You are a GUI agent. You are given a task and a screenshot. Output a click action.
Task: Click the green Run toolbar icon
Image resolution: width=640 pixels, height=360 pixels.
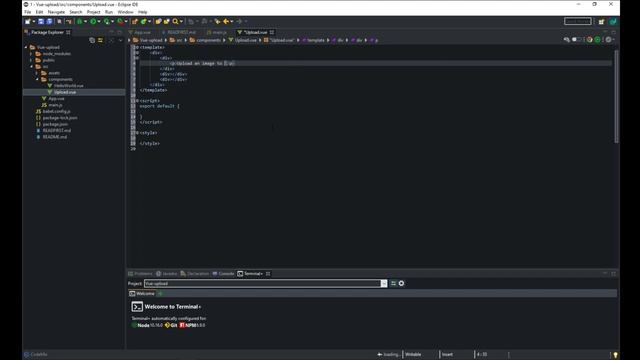point(93,21)
